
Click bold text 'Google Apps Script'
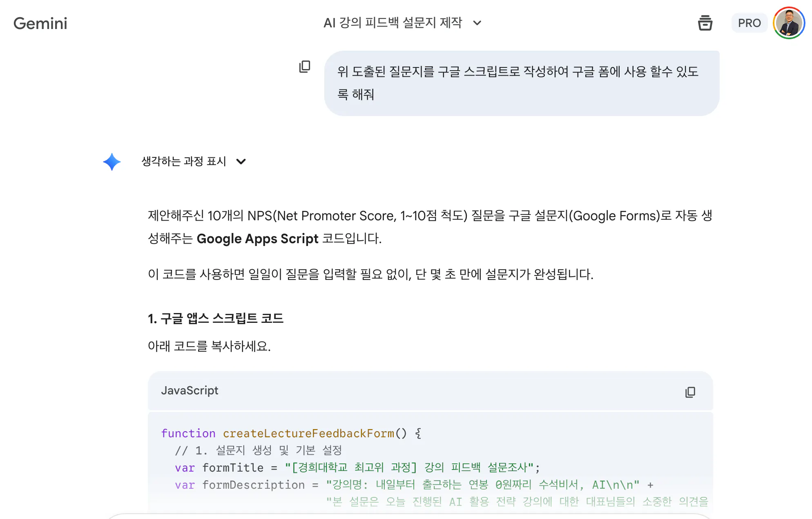coord(257,238)
